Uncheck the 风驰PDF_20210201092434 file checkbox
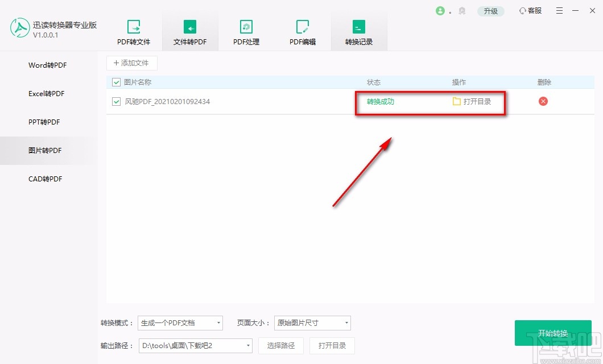 click(115, 101)
